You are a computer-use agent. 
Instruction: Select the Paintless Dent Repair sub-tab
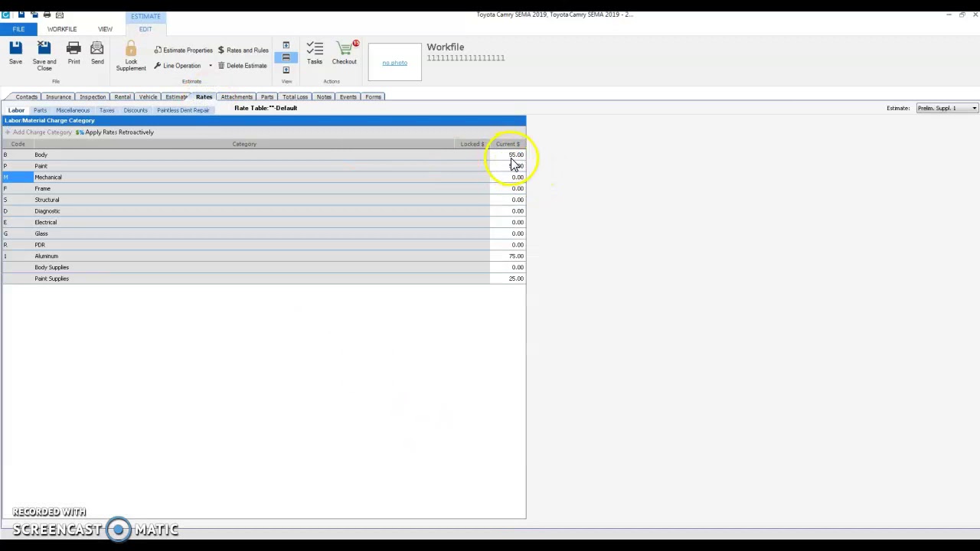183,110
